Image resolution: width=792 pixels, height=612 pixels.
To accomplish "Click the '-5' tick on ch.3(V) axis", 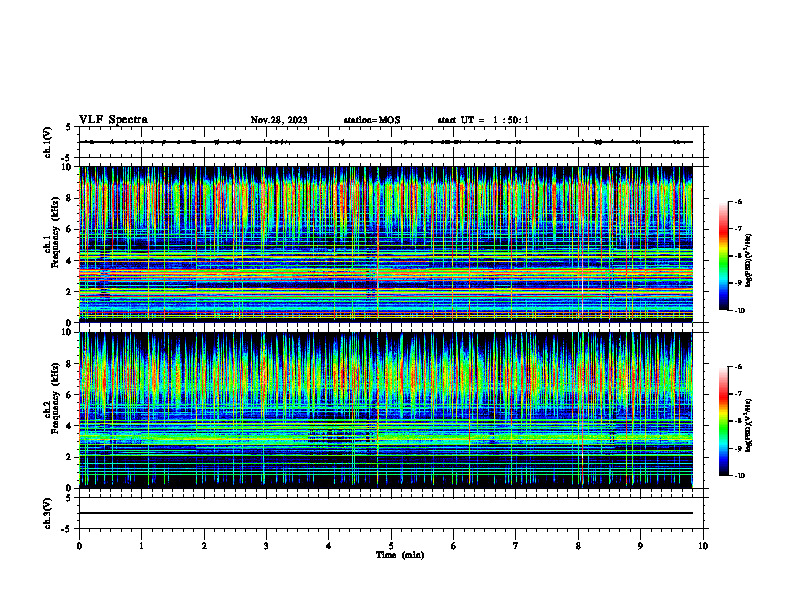I will (x=67, y=529).
